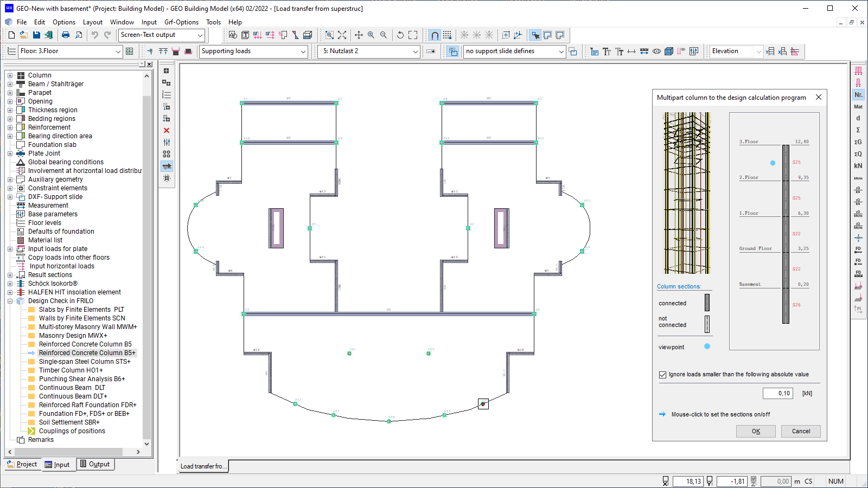
Task: Toggle the Nr. numbering display button
Action: [x=858, y=94]
